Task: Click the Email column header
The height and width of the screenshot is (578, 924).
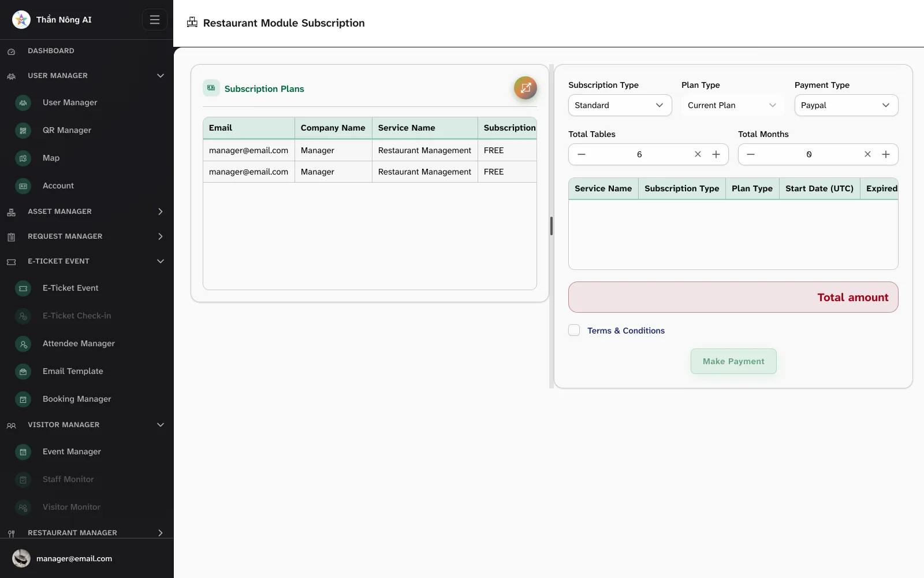Action: tap(249, 128)
